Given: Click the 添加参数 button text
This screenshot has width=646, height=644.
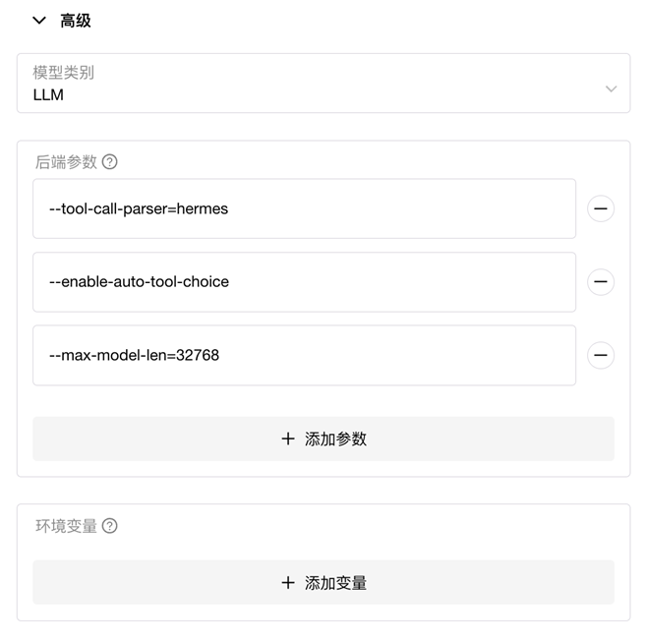Looking at the screenshot, I should 335,439.
